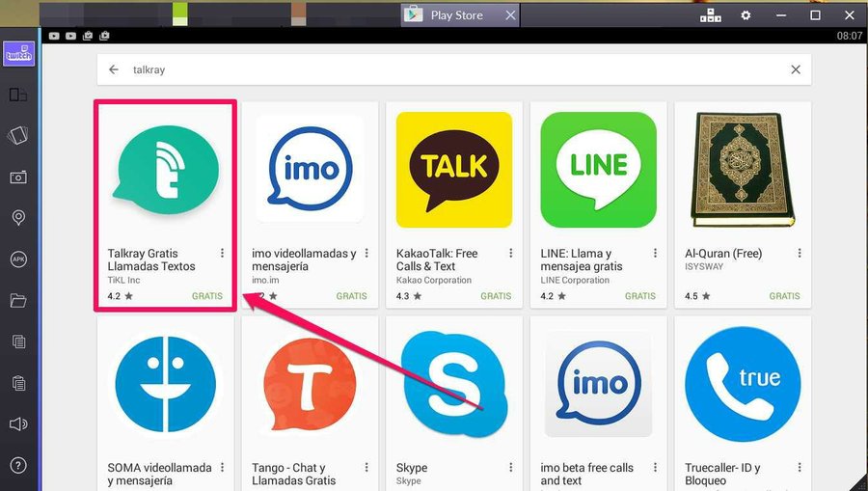Open the location pin tool
Image resolution: width=868 pixels, height=491 pixels.
pyautogui.click(x=18, y=218)
